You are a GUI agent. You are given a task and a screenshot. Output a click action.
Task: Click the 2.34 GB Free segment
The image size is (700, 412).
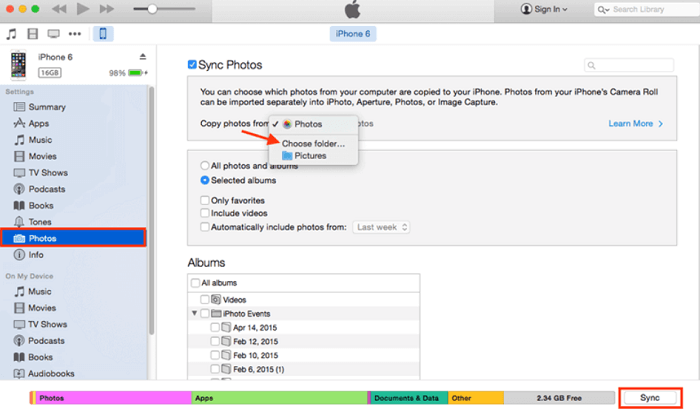pyautogui.click(x=559, y=398)
